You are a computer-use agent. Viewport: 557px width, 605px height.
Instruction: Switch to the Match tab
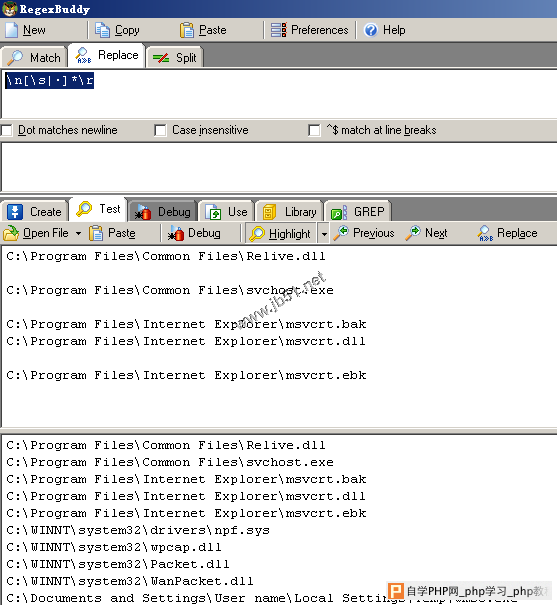(x=34, y=57)
